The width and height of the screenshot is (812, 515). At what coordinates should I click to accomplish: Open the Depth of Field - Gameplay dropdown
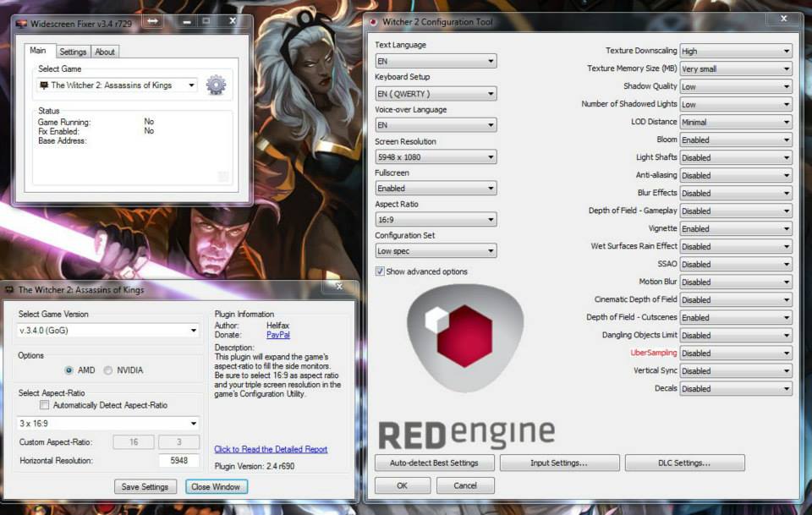pos(736,211)
